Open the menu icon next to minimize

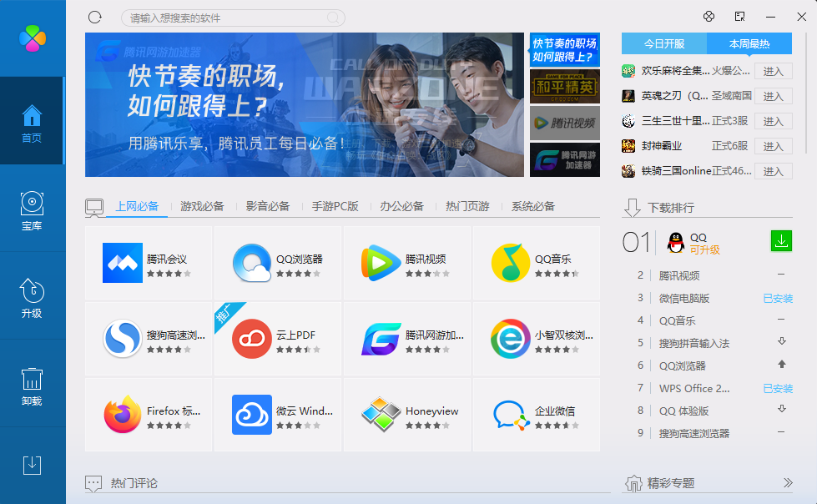(x=740, y=17)
